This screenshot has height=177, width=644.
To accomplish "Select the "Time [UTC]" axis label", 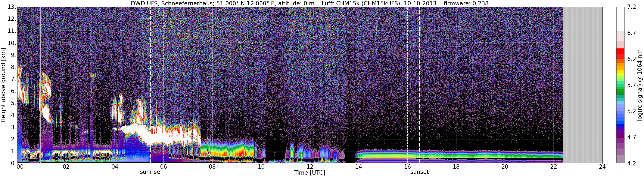I will coord(310,173).
